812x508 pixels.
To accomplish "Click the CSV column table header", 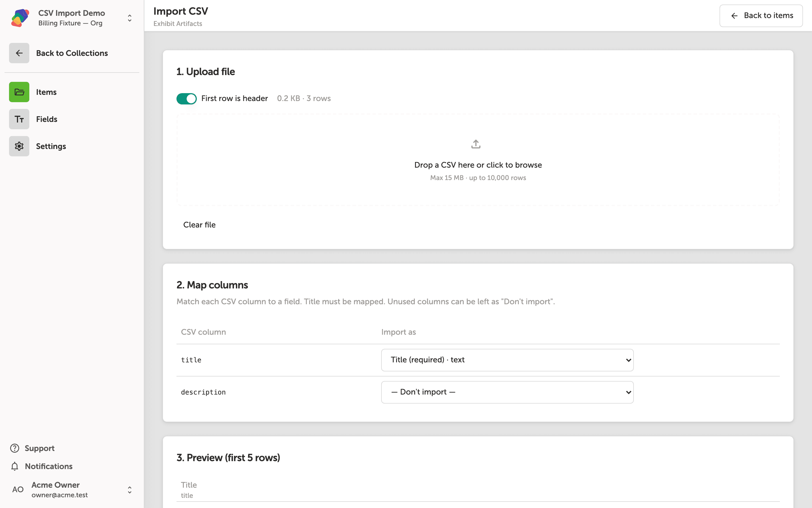I will (x=203, y=332).
